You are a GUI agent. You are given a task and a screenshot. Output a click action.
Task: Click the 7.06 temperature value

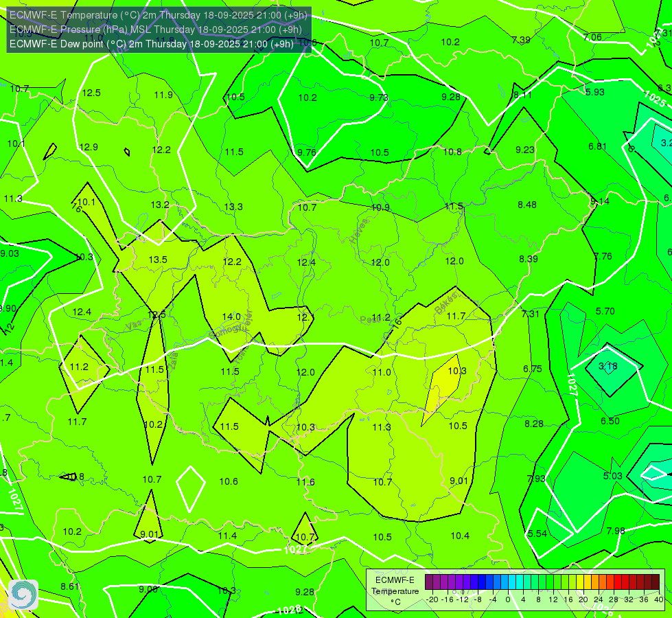point(592,37)
